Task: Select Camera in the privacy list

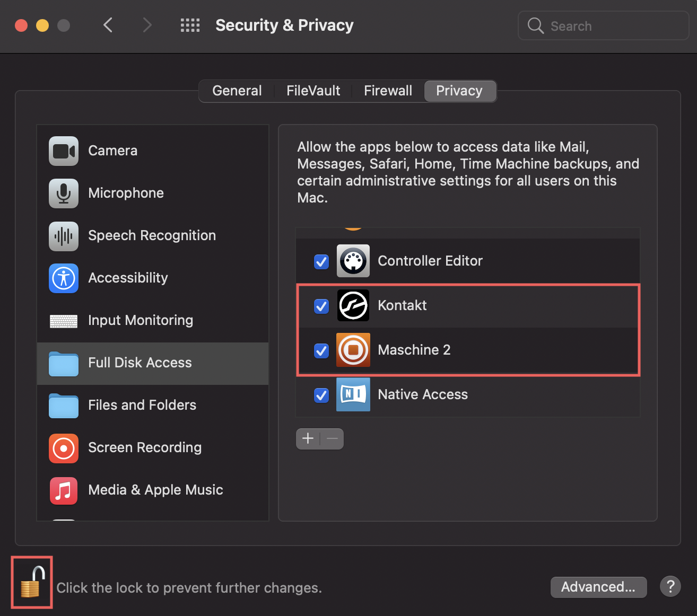Action: (x=112, y=151)
